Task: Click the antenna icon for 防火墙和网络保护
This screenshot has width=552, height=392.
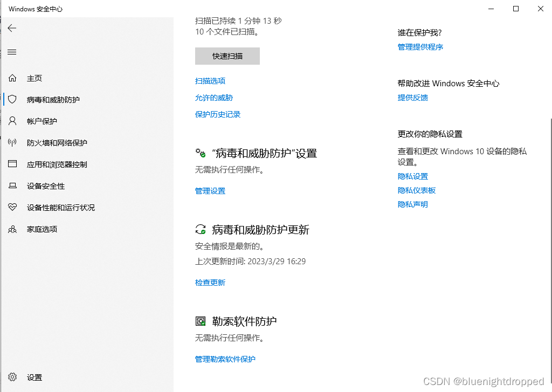Action: pos(12,143)
